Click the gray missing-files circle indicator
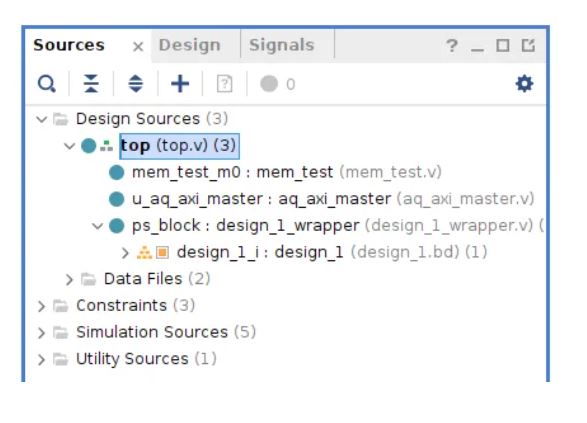 coord(269,83)
